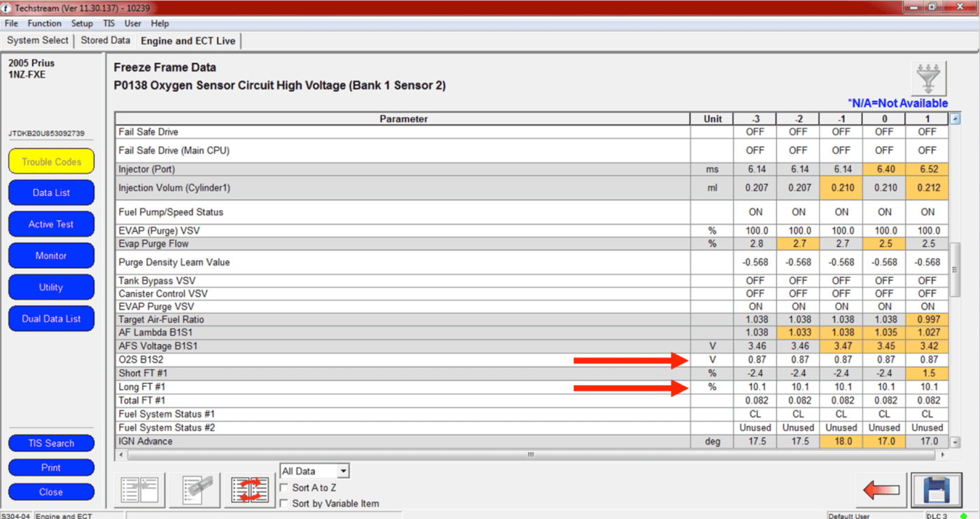Enable Sort by Variable Item checkbox

[284, 503]
